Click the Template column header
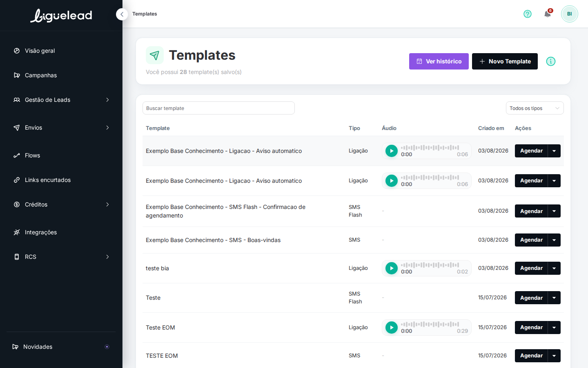Image resolution: width=588 pixels, height=368 pixels. point(158,128)
